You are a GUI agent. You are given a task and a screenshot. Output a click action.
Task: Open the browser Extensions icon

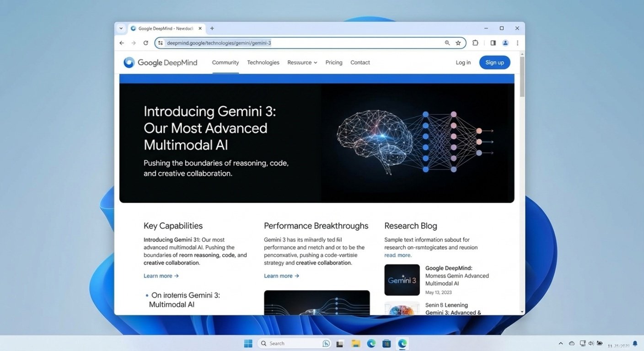475,43
